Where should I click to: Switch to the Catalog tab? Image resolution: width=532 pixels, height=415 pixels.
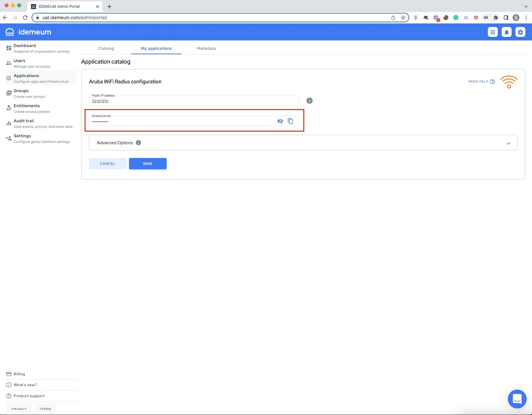106,48
